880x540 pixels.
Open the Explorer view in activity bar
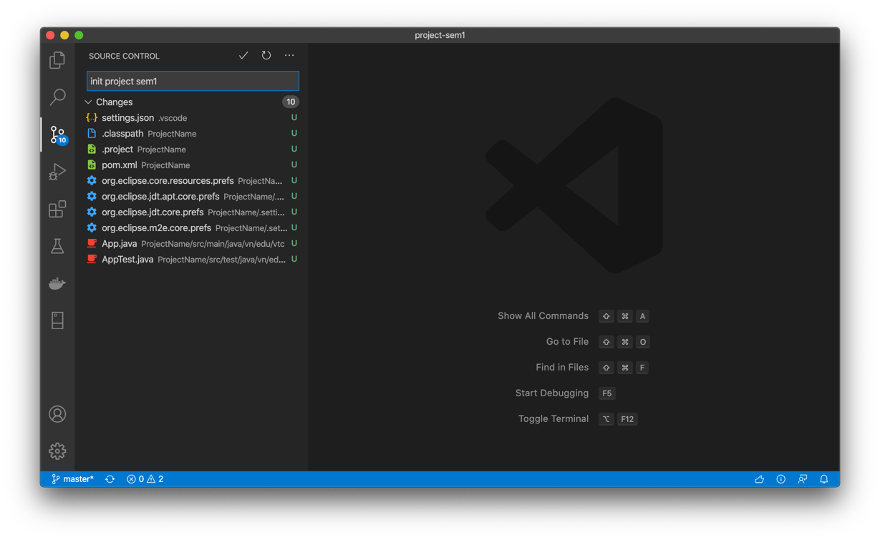pos(57,60)
